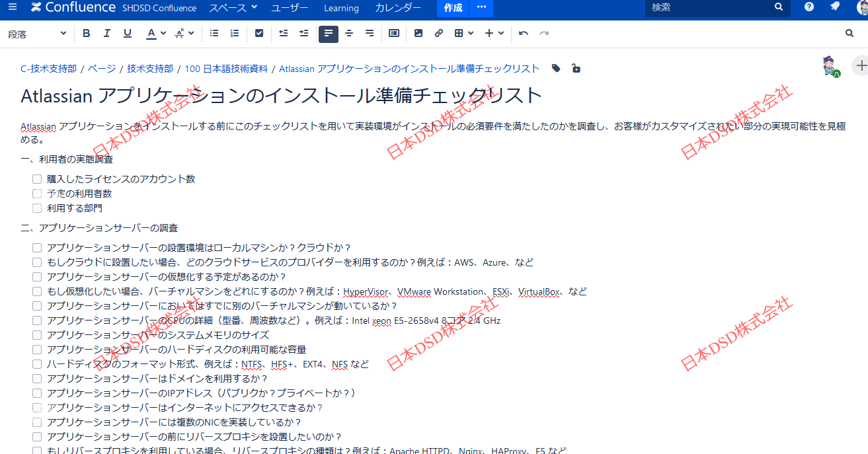
Task: Center-align the text
Action: pos(349,33)
